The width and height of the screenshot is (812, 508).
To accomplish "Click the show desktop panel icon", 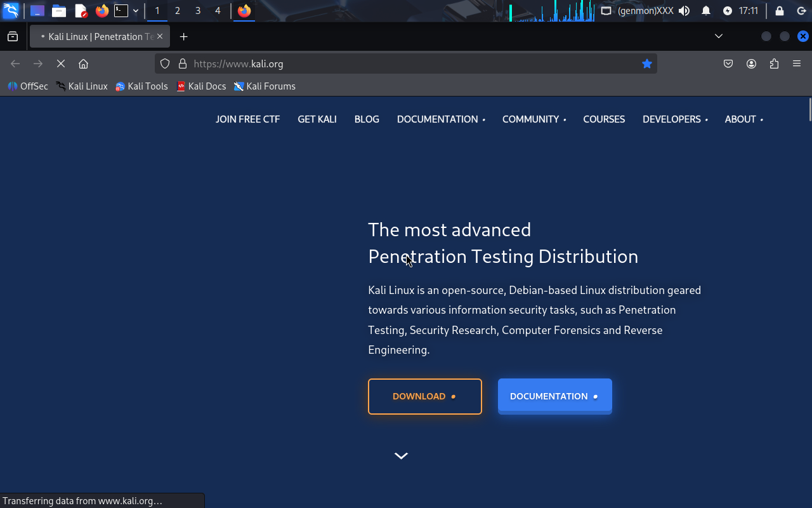I will pos(37,11).
